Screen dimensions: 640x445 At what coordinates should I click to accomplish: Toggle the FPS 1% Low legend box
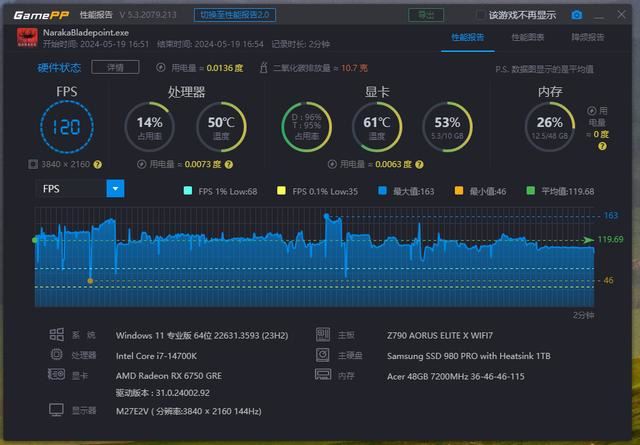tap(188, 190)
